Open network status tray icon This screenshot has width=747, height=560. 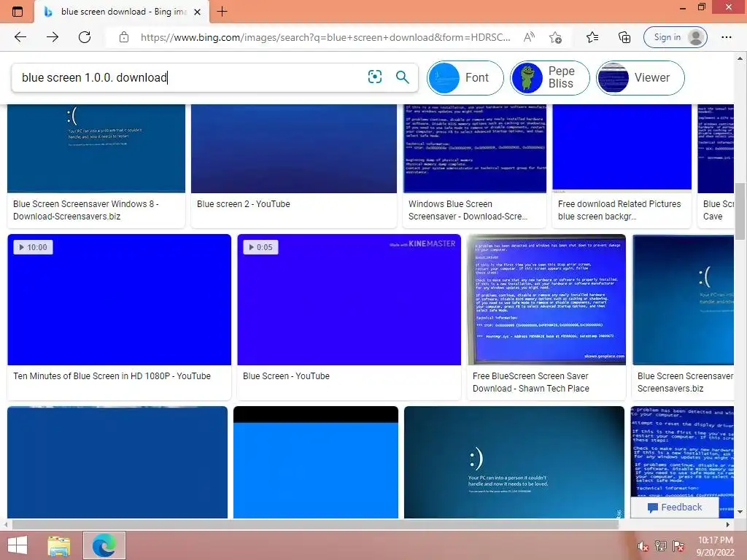click(661, 546)
